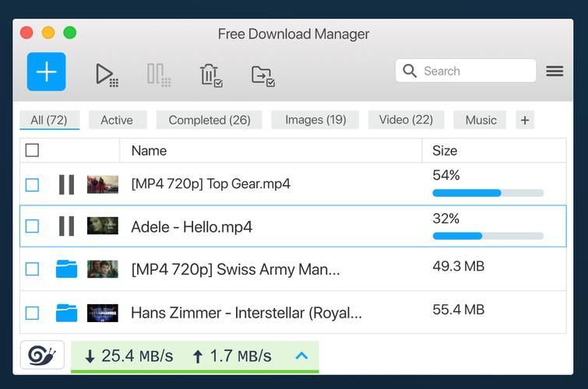
Task: Click the magnifier icon in the search box
Action: 410,71
